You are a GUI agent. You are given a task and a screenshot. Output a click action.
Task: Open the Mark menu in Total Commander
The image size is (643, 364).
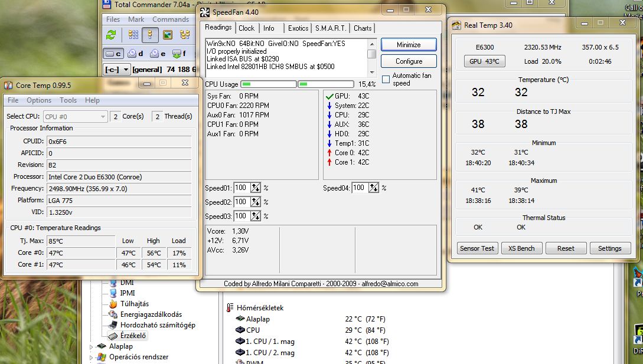(x=136, y=19)
